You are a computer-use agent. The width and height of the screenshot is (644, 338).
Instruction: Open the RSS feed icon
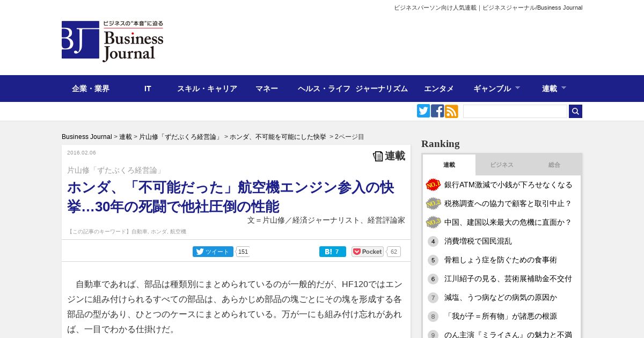click(451, 111)
